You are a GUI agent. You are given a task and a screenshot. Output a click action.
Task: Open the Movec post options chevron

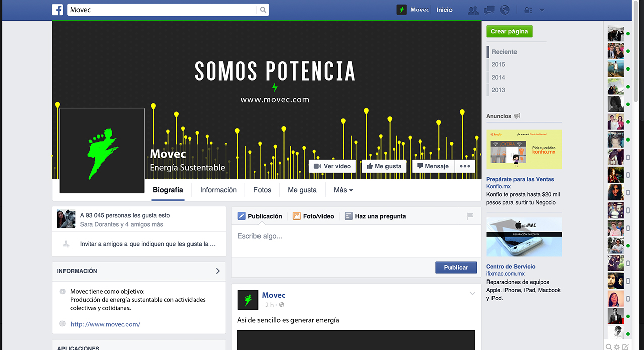472,294
